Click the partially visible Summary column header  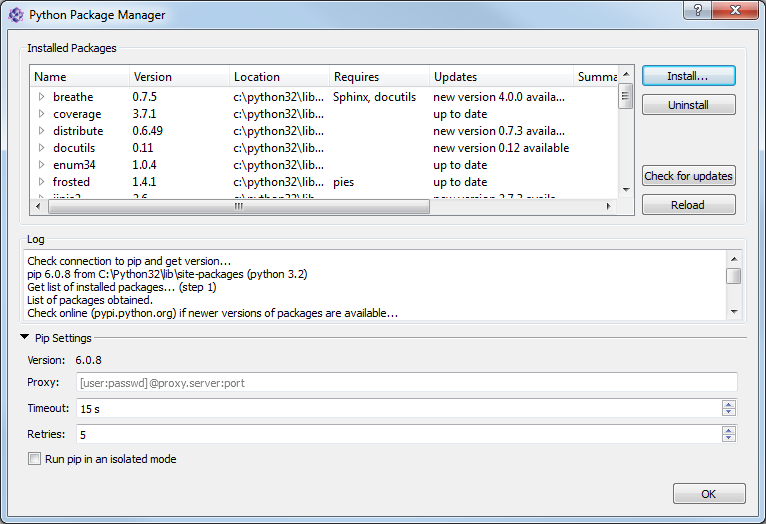click(x=596, y=77)
